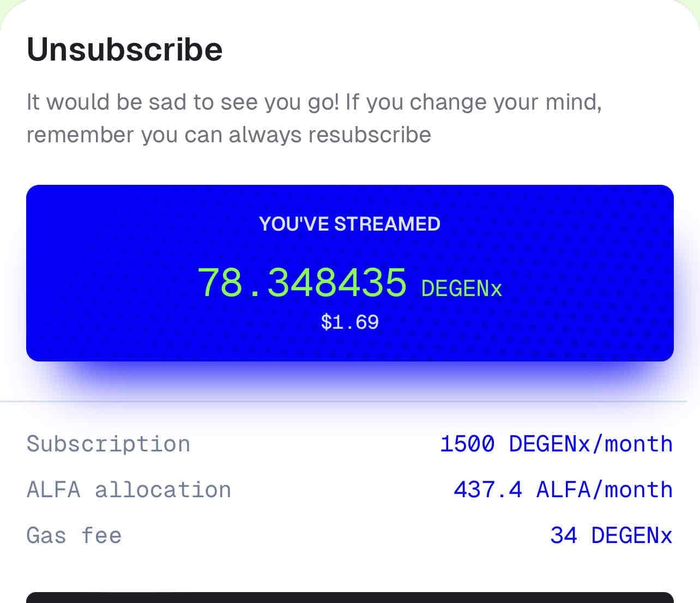
Task: Click the YOU'VE STREAMED label
Action: click(x=349, y=224)
